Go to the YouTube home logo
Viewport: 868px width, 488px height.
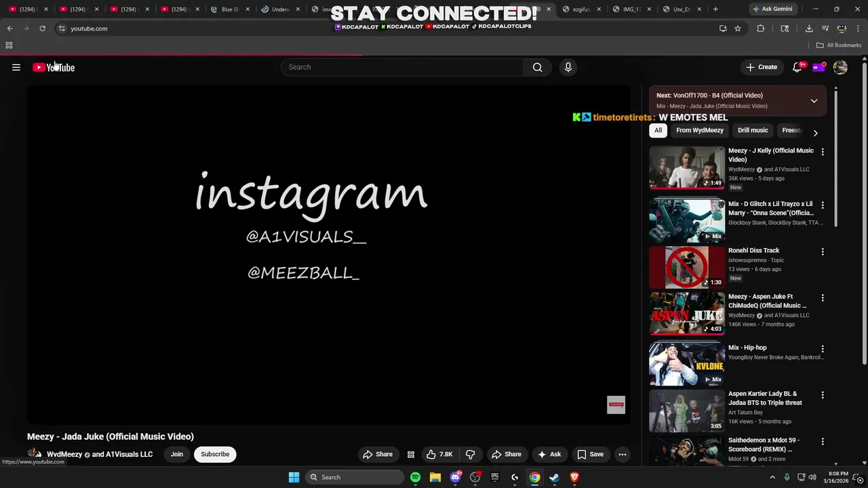54,67
